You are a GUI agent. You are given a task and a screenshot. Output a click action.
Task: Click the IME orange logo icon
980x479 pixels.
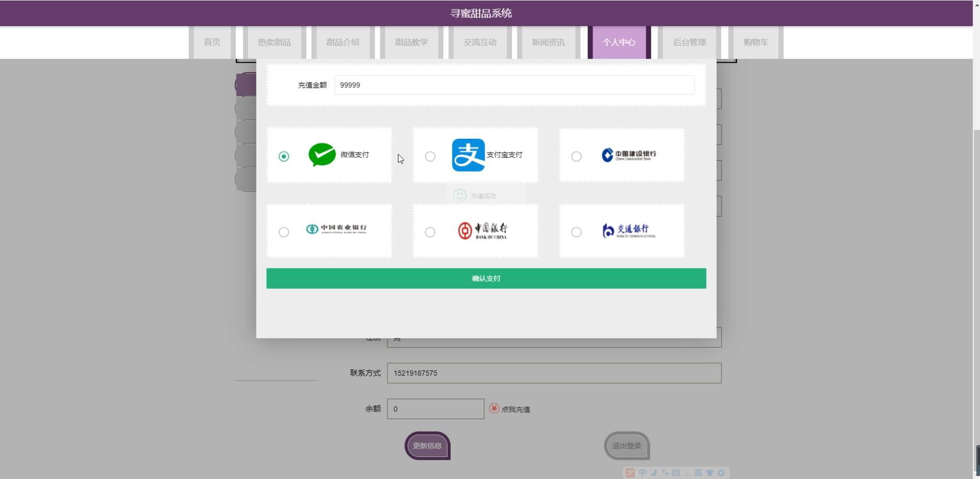point(630,473)
